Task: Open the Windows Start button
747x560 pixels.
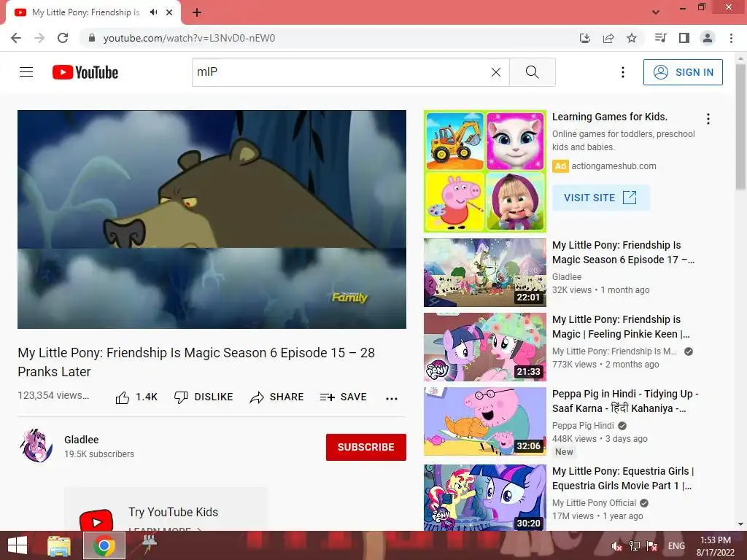Action: [x=18, y=545]
